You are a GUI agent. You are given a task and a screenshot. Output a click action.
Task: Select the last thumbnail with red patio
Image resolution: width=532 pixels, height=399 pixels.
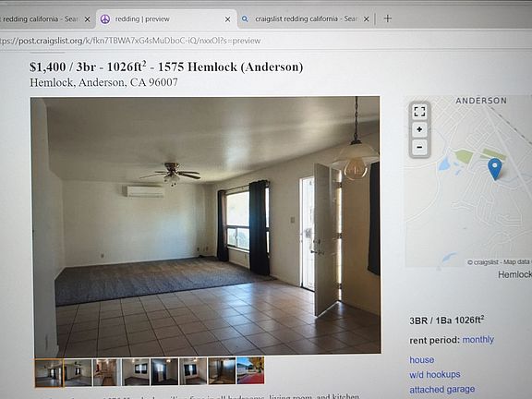pyautogui.click(x=250, y=370)
